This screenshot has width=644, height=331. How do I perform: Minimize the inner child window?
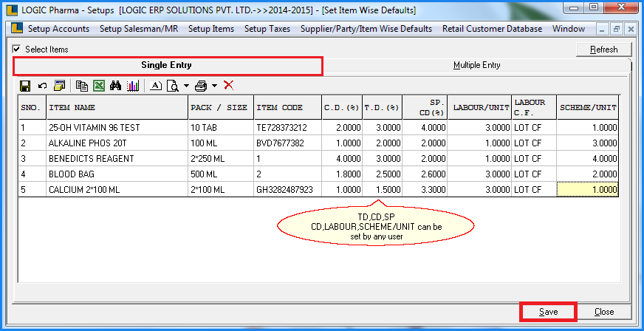pyautogui.click(x=602, y=29)
